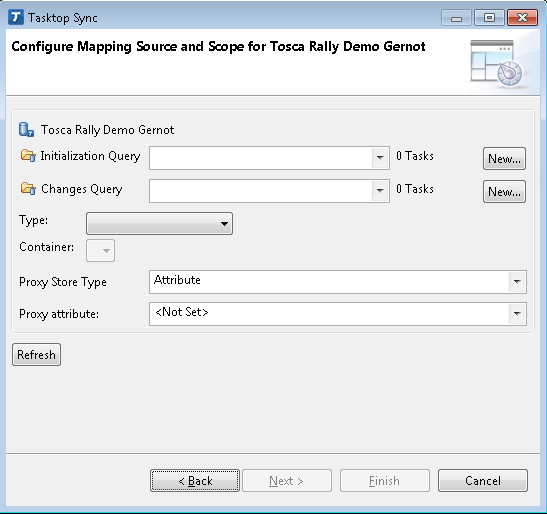Click the Initialization Query folder icon
This screenshot has width=547, height=514.
click(x=28, y=155)
